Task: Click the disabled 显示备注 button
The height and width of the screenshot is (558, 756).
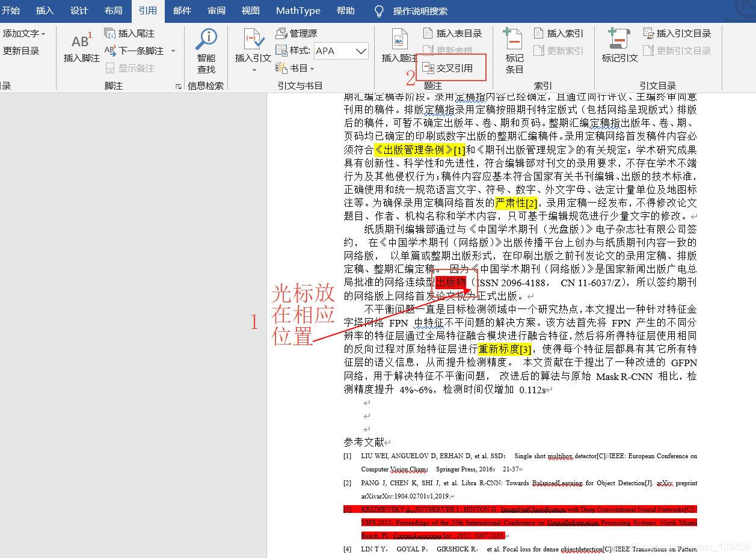Action: point(129,69)
